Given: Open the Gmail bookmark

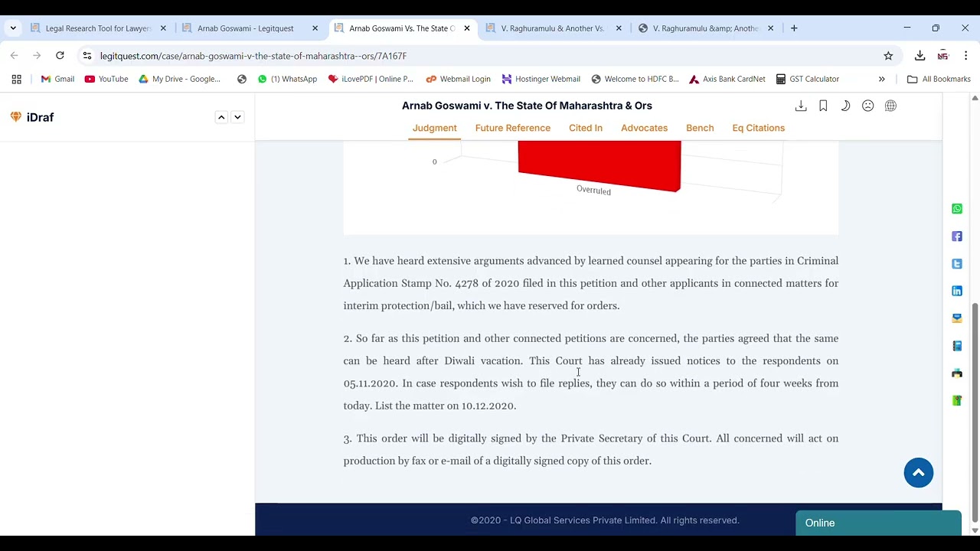Looking at the screenshot, I should point(57,79).
